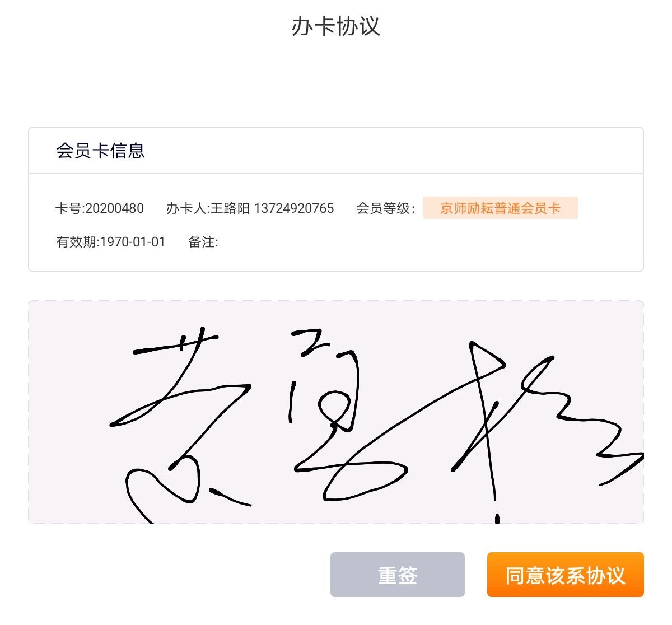Image resolution: width=672 pixels, height=625 pixels.
Task: Click the 同意该系协议 agree button
Action: point(565,575)
